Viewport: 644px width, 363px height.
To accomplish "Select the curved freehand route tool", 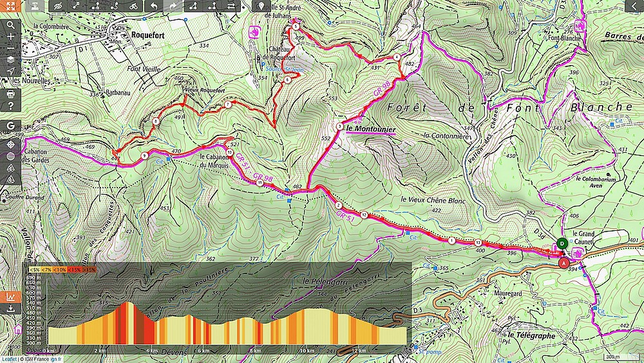I will pos(115,6).
